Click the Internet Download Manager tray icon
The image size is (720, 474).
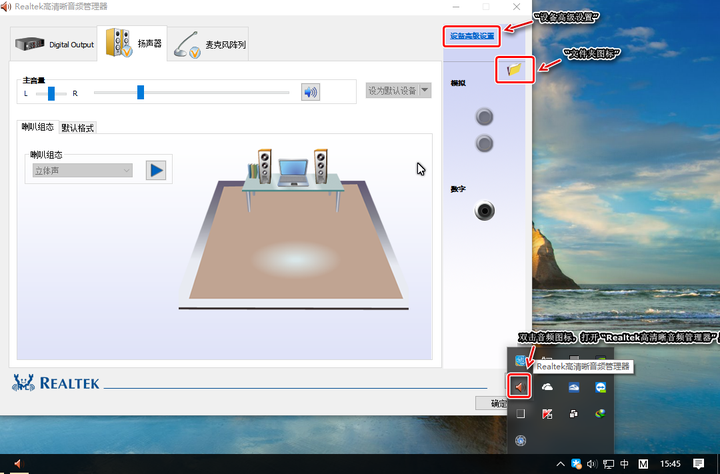click(600, 414)
